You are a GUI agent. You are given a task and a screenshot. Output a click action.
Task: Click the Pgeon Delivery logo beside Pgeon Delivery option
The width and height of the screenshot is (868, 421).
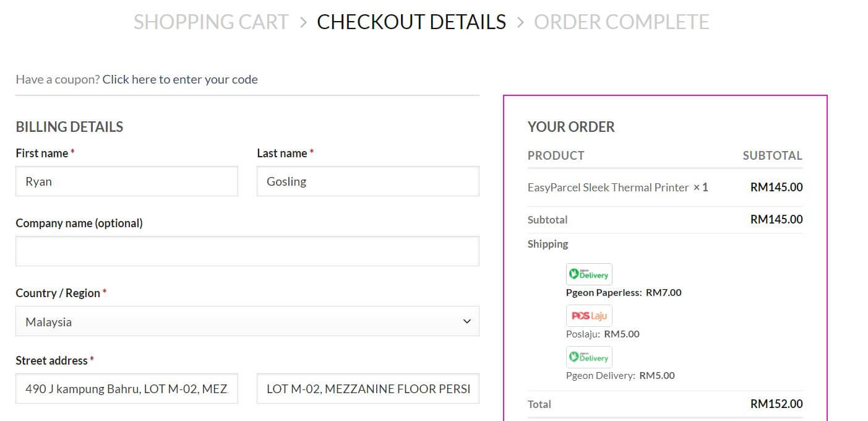point(588,357)
